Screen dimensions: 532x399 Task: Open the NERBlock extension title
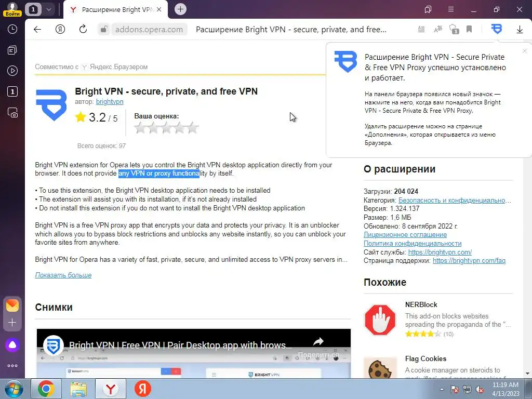[x=421, y=304]
